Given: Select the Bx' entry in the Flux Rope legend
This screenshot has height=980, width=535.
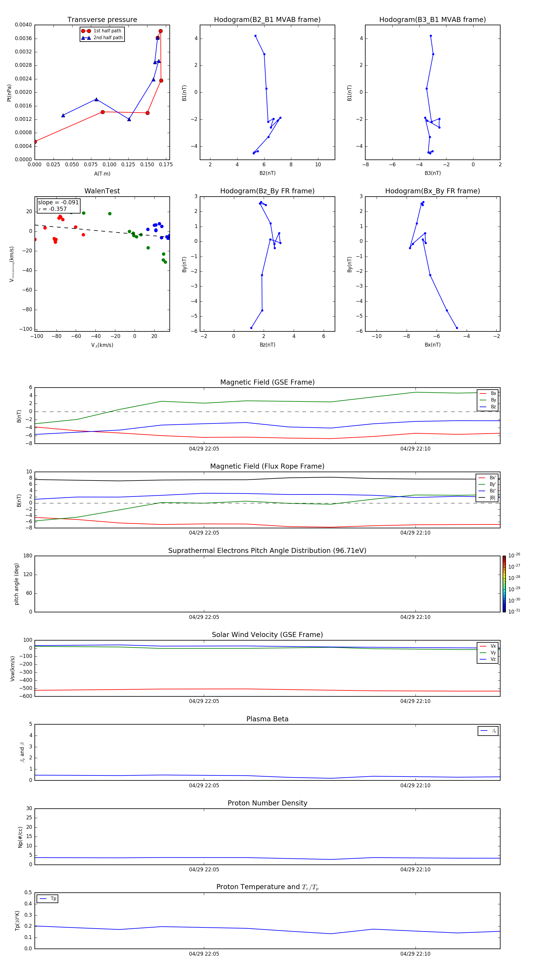Looking at the screenshot, I should (487, 478).
